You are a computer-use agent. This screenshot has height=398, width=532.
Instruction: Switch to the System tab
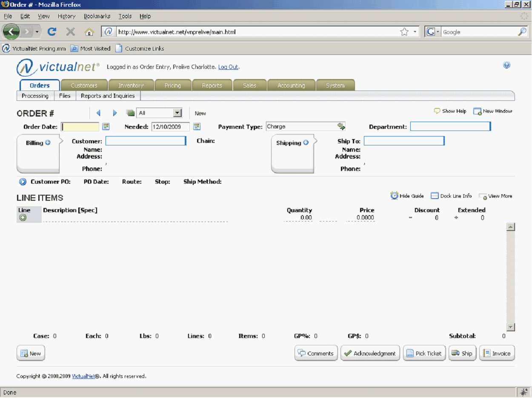point(335,85)
